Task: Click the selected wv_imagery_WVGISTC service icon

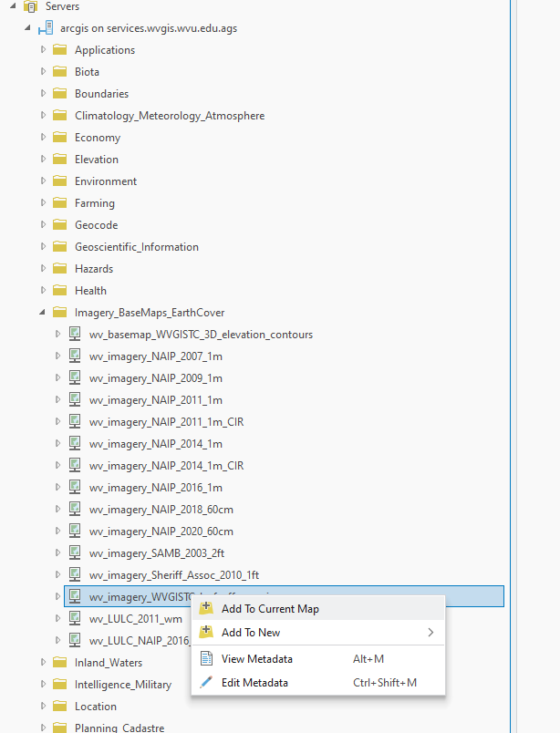Action: tap(75, 596)
